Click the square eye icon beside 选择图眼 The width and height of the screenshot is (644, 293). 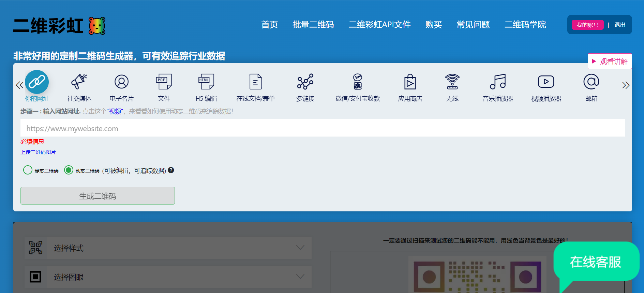(35, 277)
